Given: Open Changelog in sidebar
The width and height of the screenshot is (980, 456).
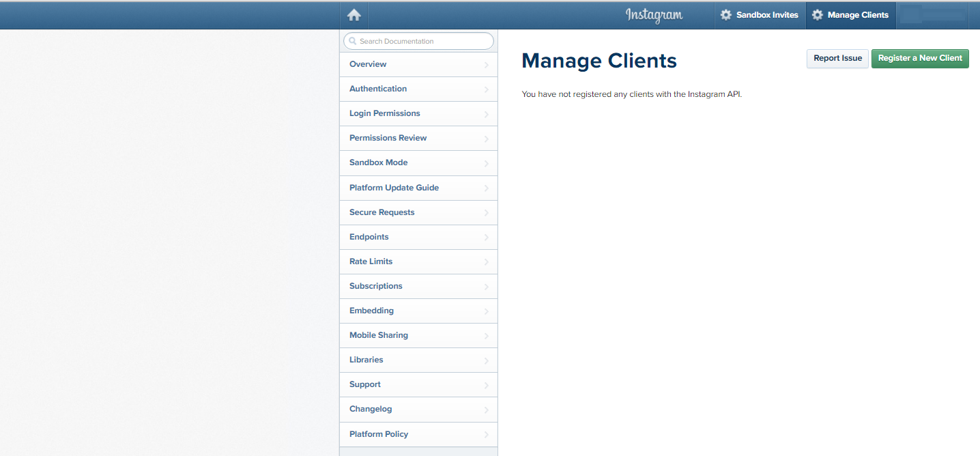Looking at the screenshot, I should [418, 410].
